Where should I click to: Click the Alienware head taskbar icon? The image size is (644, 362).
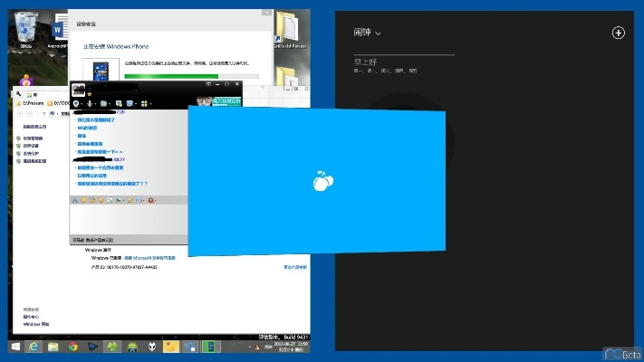coord(150,346)
